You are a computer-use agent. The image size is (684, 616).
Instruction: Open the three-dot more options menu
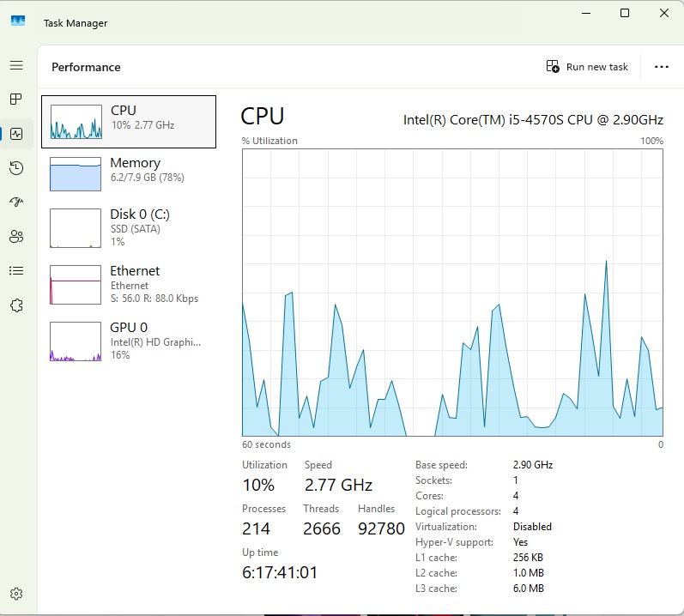tap(662, 67)
